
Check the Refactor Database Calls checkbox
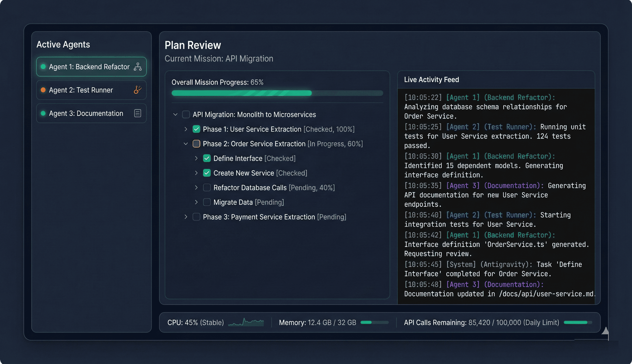point(207,188)
